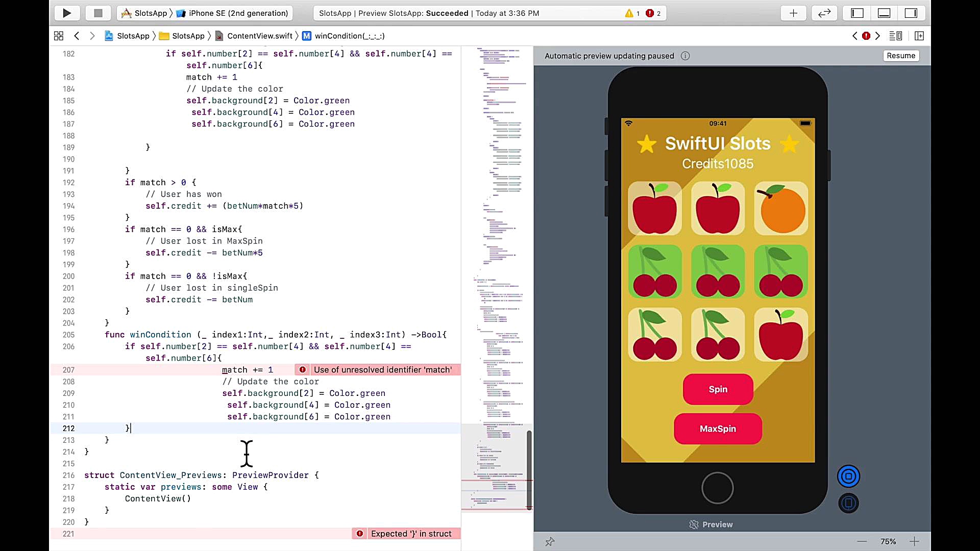980x551 pixels.
Task: Open Related Items with the grid icon
Action: click(x=59, y=36)
